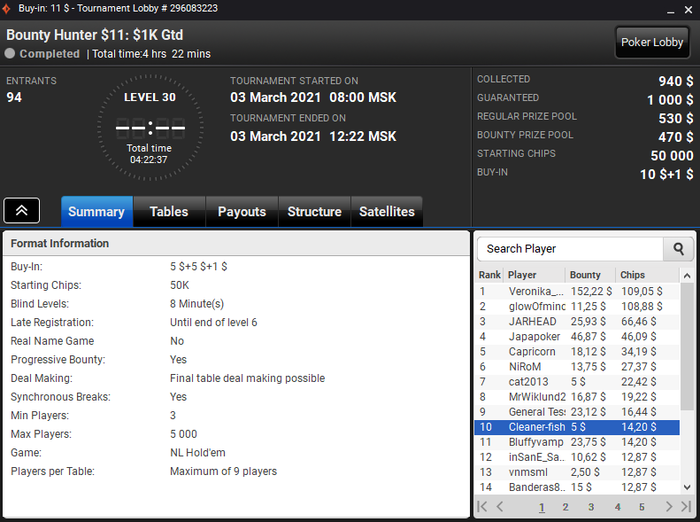Click the player list scrollbar thumb
This screenshot has height=522, width=700.
(x=687, y=346)
